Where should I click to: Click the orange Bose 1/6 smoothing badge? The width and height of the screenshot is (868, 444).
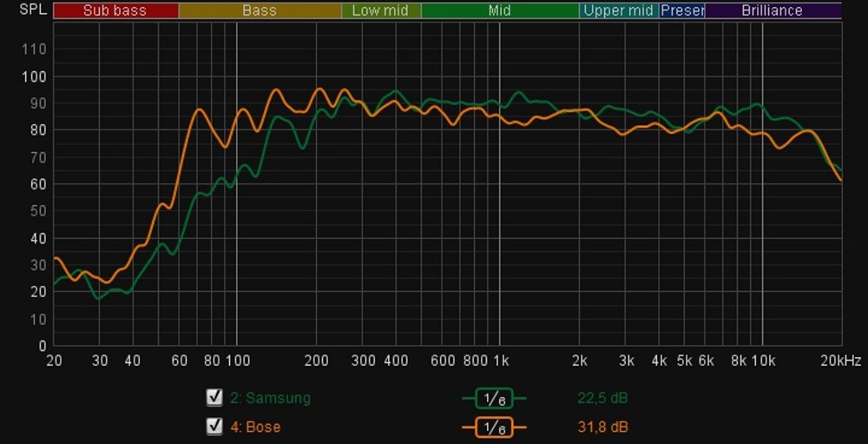(x=494, y=427)
